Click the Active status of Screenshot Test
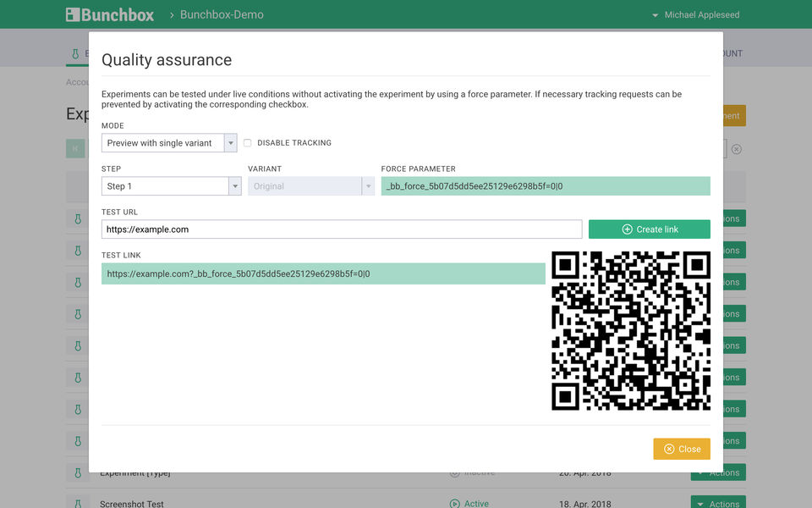Viewport: 812px width, 508px height. 469,503
